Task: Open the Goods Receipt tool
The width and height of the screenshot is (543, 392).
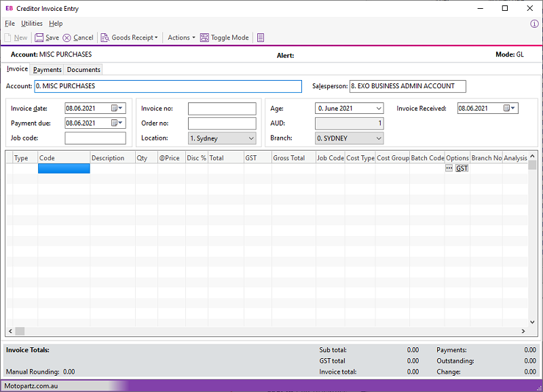Action: click(128, 37)
